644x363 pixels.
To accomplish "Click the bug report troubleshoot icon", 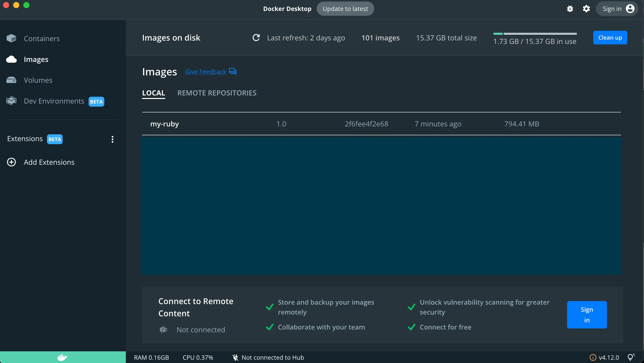I will tap(570, 9).
